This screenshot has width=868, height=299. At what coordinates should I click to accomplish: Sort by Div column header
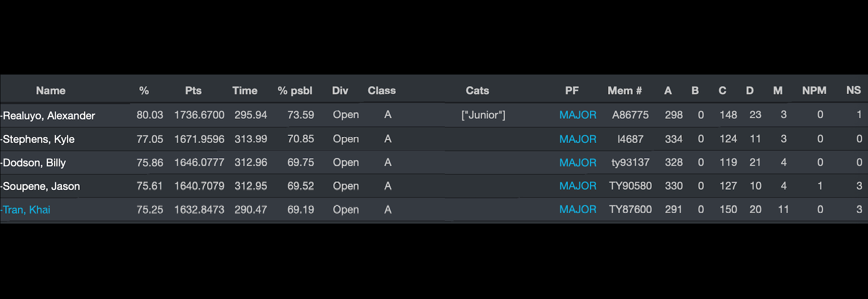(x=340, y=91)
